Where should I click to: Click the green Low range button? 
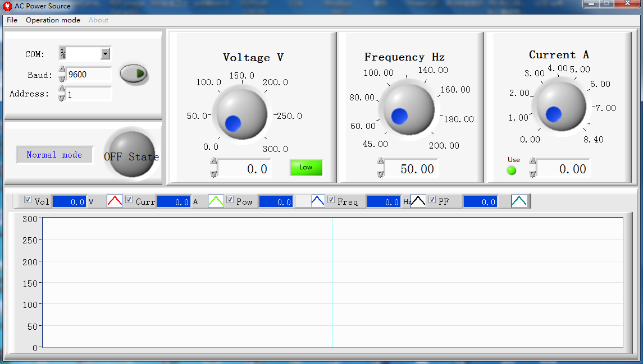306,167
